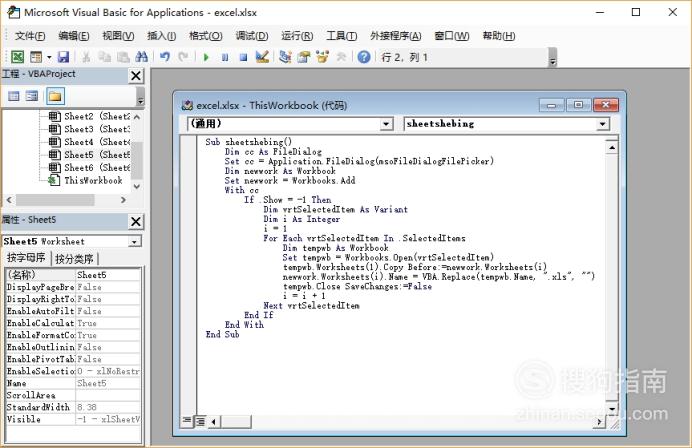692x448 pixels.
Task: Toggle Design Mode icon
Action: (262, 57)
